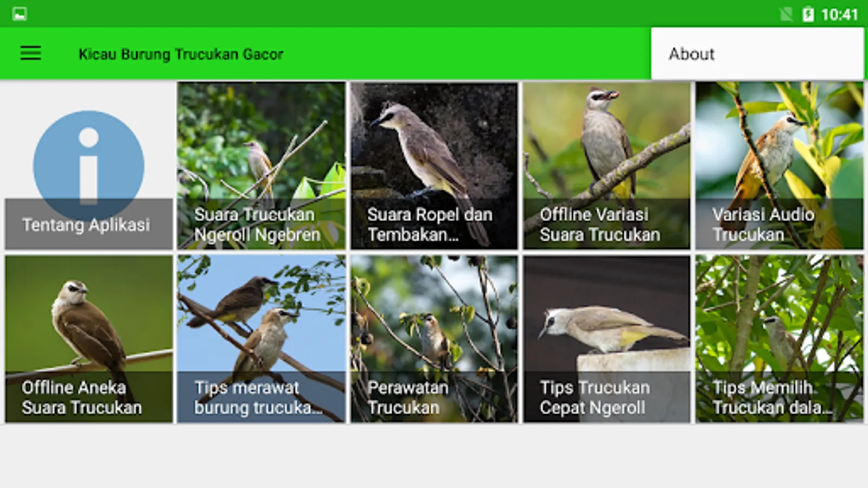Tap the battery icon in status bar
Screen dimensions: 868x488
808,14
